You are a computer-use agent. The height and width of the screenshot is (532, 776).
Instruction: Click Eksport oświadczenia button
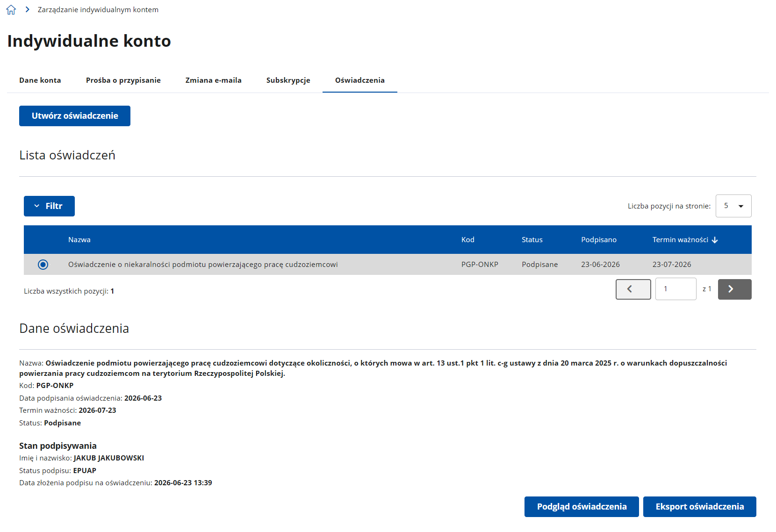(700, 507)
